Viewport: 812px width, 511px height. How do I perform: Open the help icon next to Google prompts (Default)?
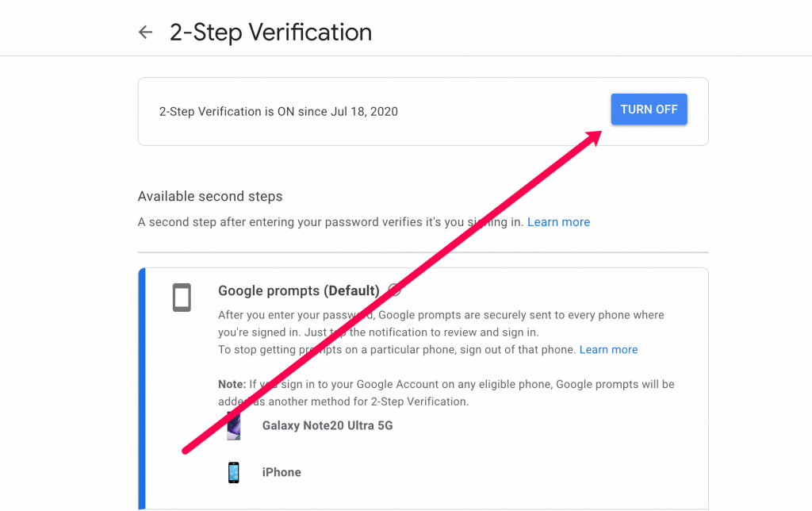(x=393, y=290)
